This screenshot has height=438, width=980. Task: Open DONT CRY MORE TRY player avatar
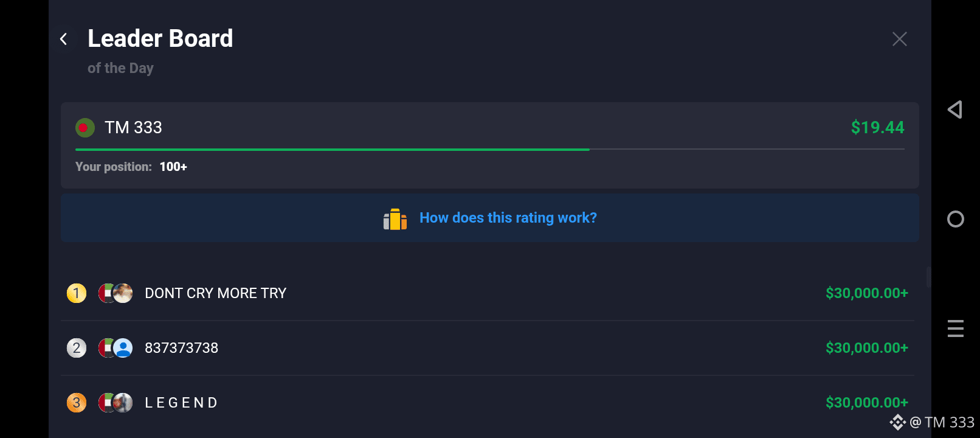point(123,293)
